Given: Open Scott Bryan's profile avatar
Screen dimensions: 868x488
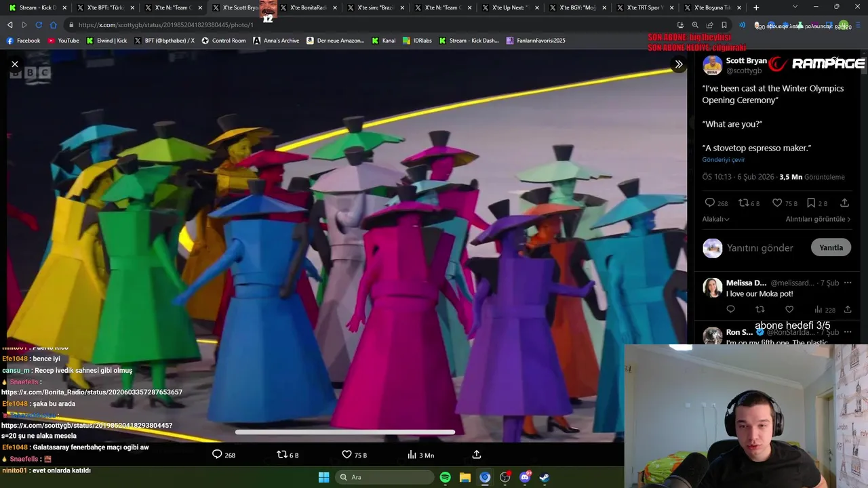Looking at the screenshot, I should 712,65.
